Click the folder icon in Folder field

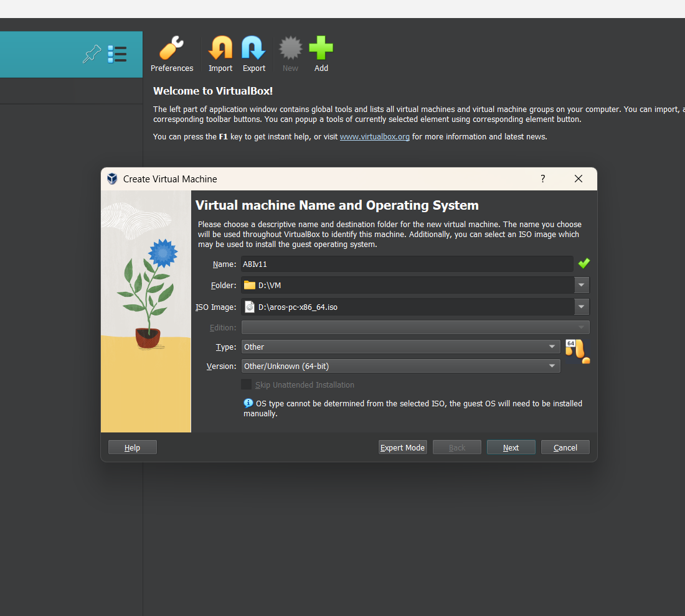tap(250, 285)
